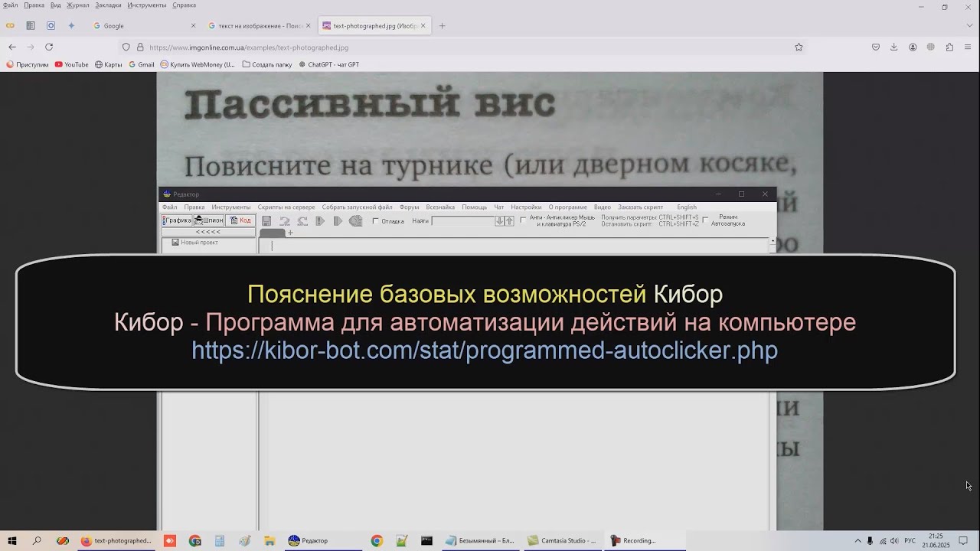Toggle Режим Автозапуска checkbox
Image resolution: width=980 pixels, height=551 pixels.
pyautogui.click(x=705, y=220)
